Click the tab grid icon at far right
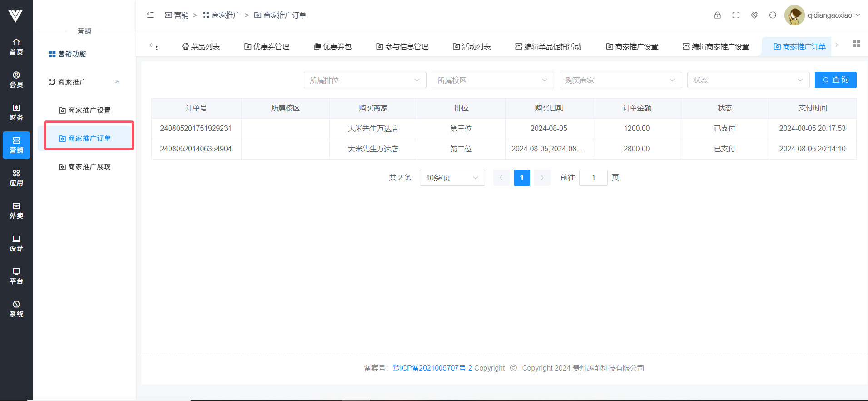Screen dimensions: 868x401 pos(856,44)
